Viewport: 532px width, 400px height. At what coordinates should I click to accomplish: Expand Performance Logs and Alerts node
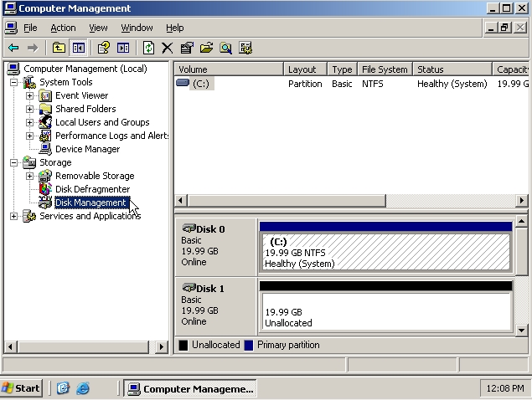29,136
